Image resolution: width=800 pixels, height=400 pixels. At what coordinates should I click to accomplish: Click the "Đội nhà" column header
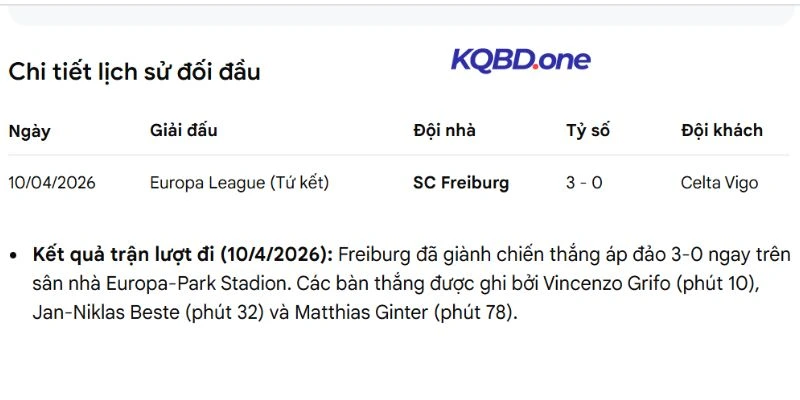(x=444, y=130)
